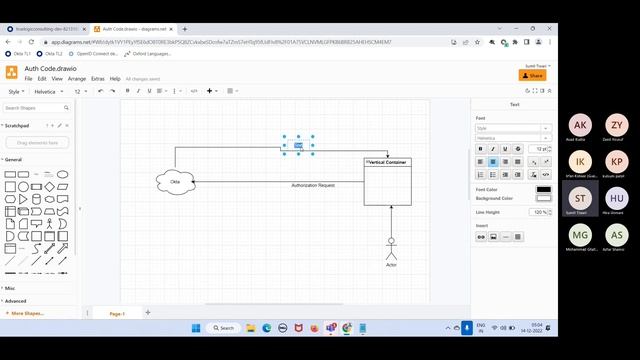Insert image from the Insert section
This screenshot has width=640, height=360.
coord(493,237)
